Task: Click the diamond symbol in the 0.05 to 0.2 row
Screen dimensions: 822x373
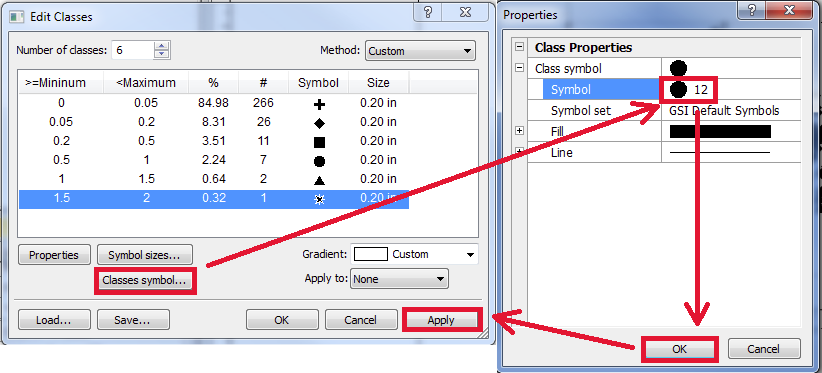Action: click(x=319, y=124)
